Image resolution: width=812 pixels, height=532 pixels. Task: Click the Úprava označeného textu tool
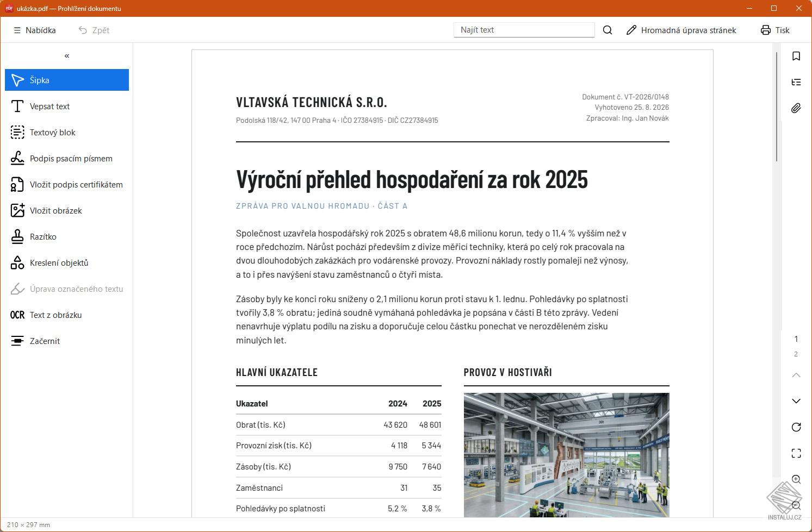point(67,289)
